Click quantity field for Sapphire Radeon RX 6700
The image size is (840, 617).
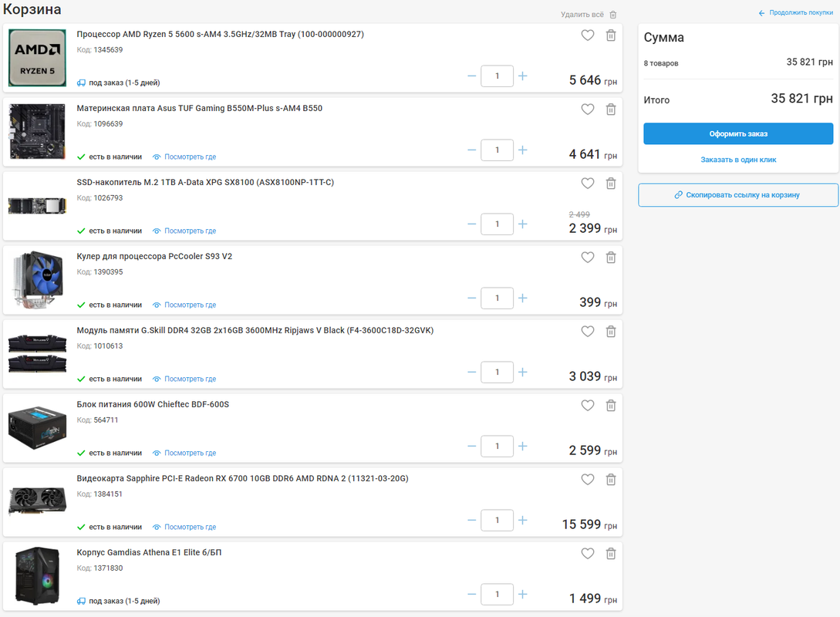pyautogui.click(x=498, y=520)
